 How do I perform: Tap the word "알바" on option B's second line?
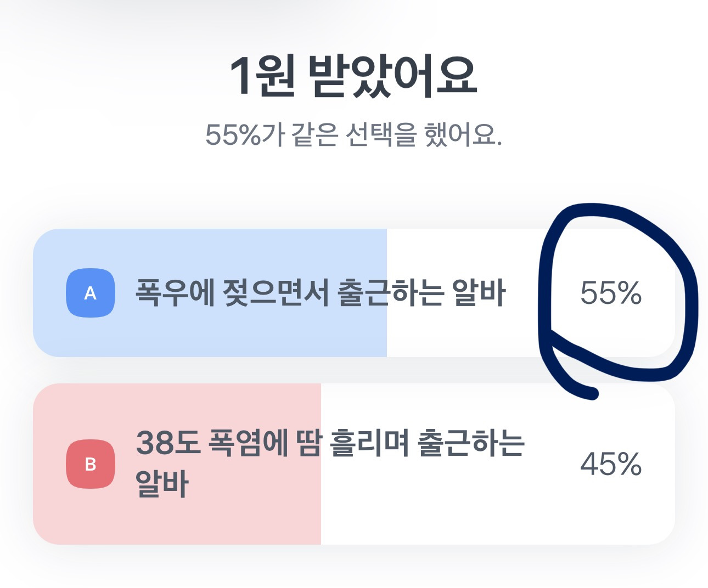coord(162,484)
